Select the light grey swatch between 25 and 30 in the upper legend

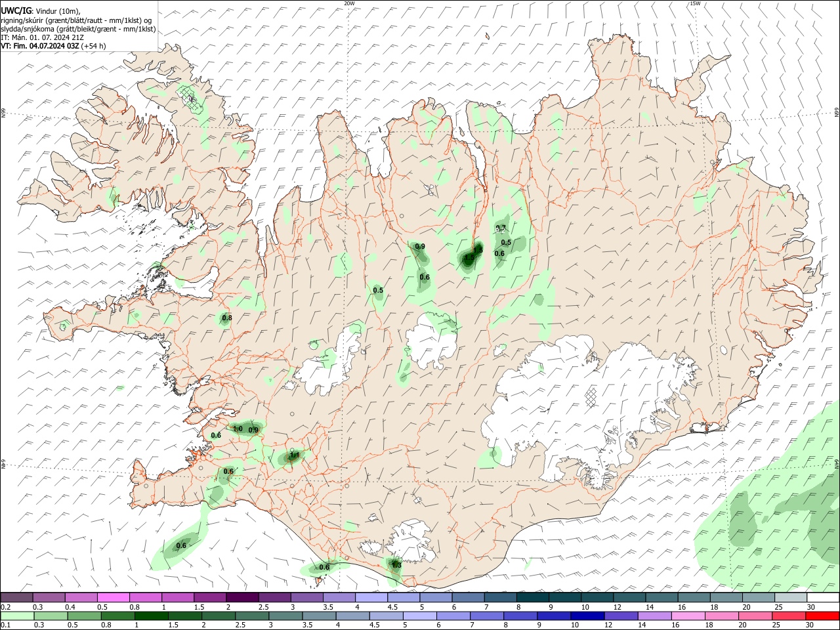point(791,598)
